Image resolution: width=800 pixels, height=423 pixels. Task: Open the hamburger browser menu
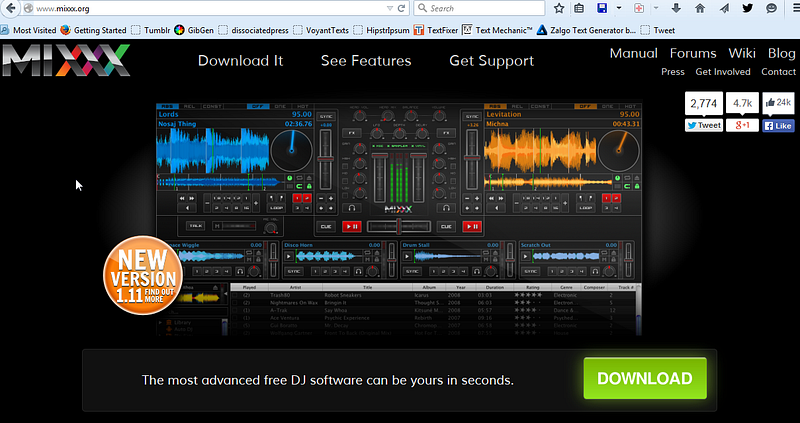point(795,8)
